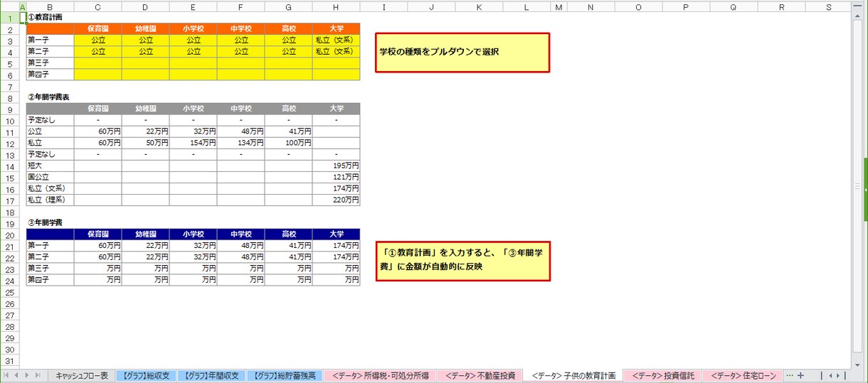Viewport: 868px width, 383px height.
Task: Select 私立 高校 100万円 cell
Action: click(288, 143)
